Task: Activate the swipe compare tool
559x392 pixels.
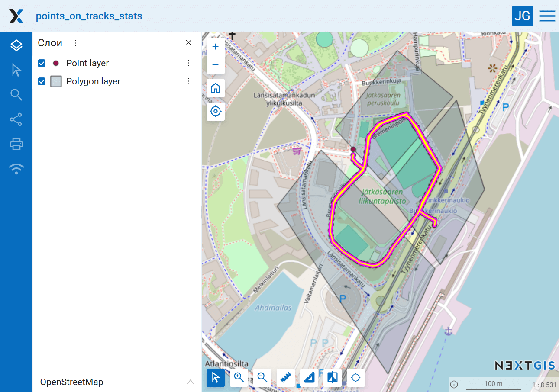Action: [333, 377]
